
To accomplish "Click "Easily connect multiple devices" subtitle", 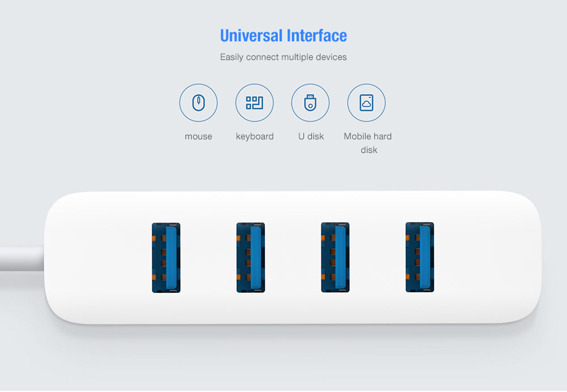I will 283,57.
